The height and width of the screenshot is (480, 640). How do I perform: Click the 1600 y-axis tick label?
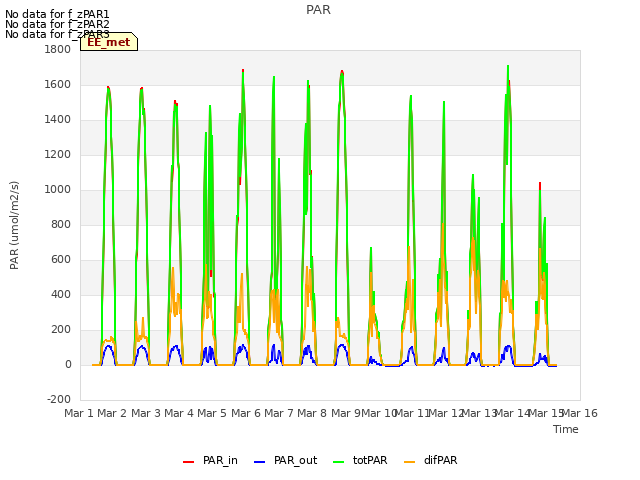click(58, 84)
